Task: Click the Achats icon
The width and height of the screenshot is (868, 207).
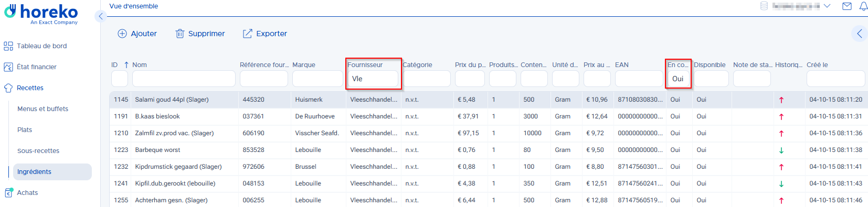Action: tap(8, 193)
